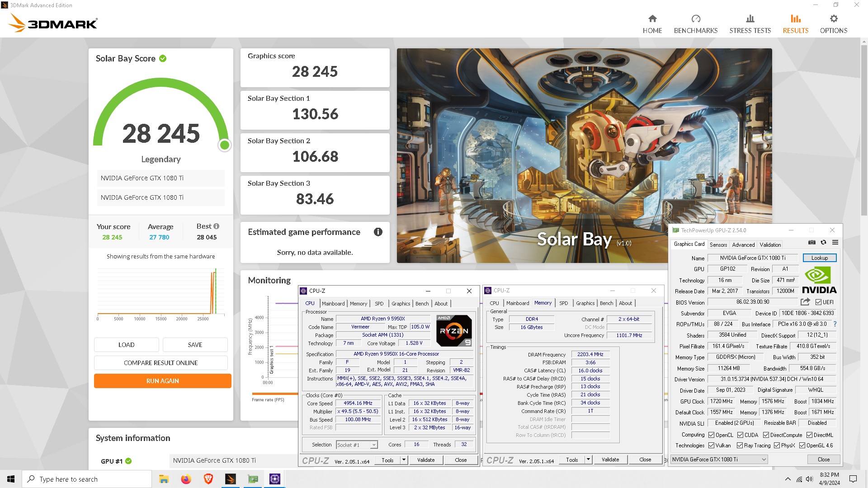868x488 pixels.
Task: Click the GPU-Z refresh icon
Action: [823, 243]
